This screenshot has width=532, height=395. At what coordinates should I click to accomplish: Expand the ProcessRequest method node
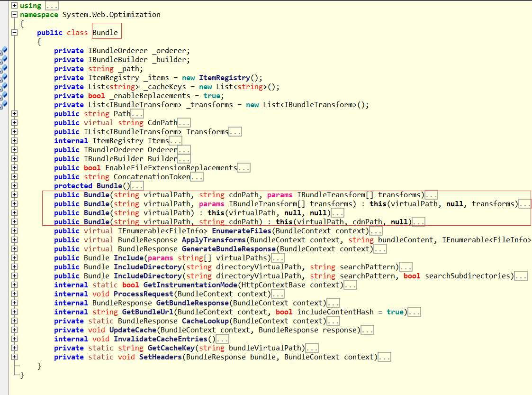coord(14,294)
